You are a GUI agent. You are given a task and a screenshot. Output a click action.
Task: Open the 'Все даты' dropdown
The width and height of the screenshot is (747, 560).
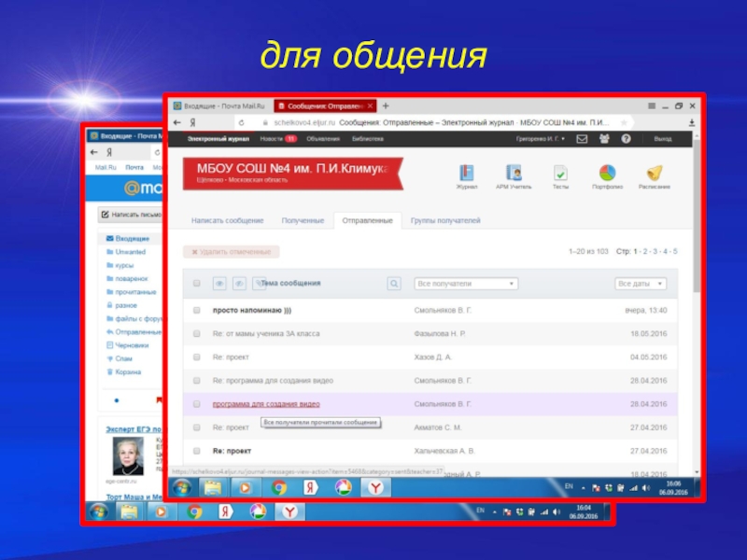(x=641, y=284)
